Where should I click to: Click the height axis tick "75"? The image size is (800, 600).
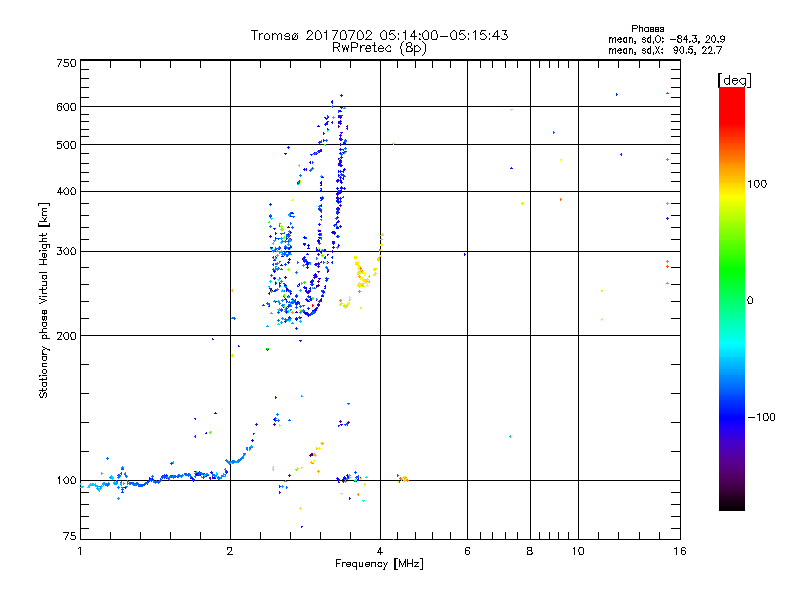[69, 536]
